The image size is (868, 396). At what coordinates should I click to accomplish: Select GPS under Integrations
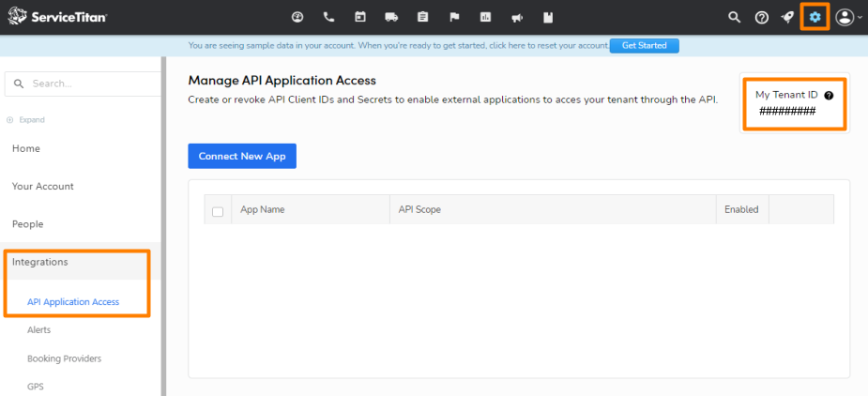36,386
